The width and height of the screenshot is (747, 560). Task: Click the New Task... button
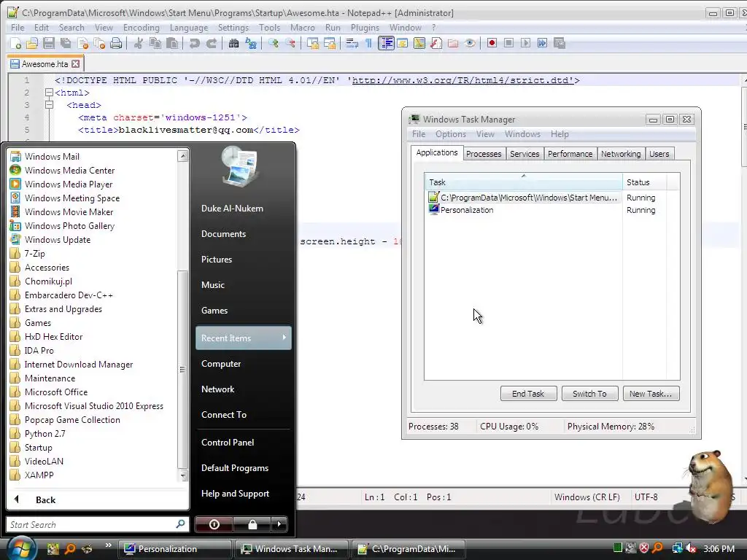(651, 394)
